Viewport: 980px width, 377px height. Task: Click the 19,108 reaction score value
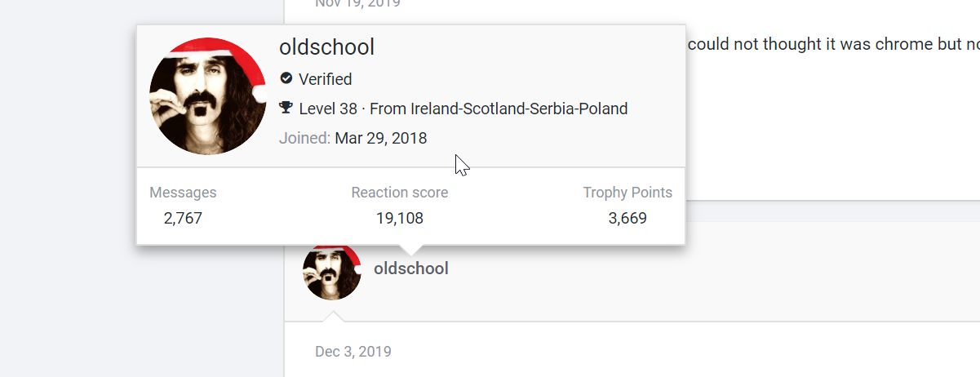[399, 218]
